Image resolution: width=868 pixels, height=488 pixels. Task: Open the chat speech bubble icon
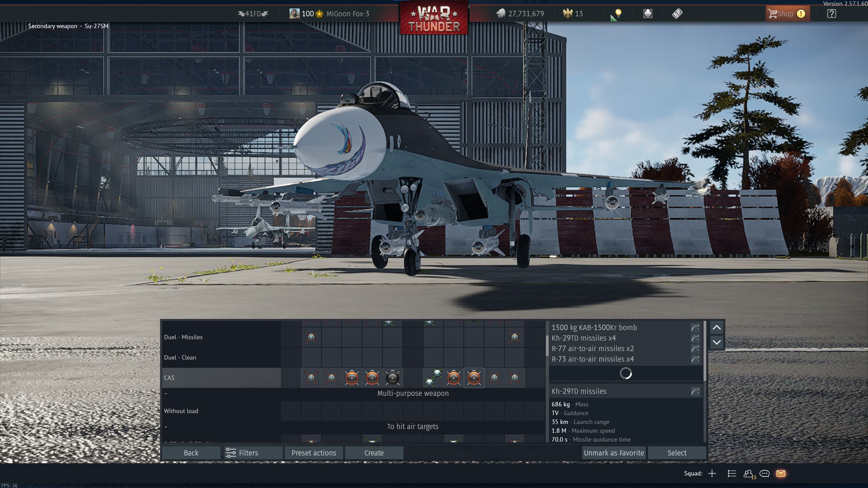click(x=765, y=473)
